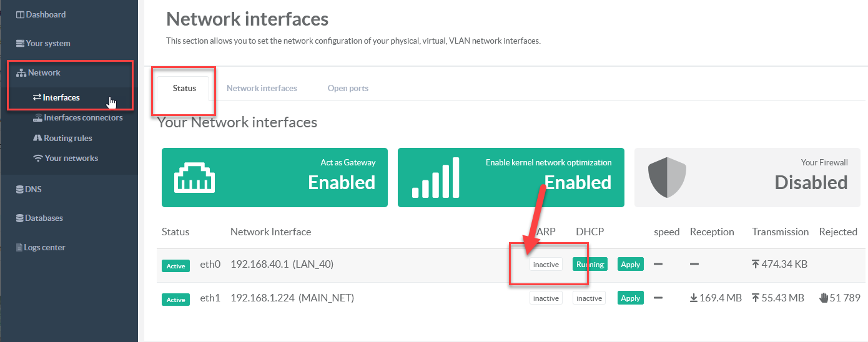Click the Dashboard icon in sidebar
The width and height of the screenshot is (868, 342).
[x=20, y=14]
